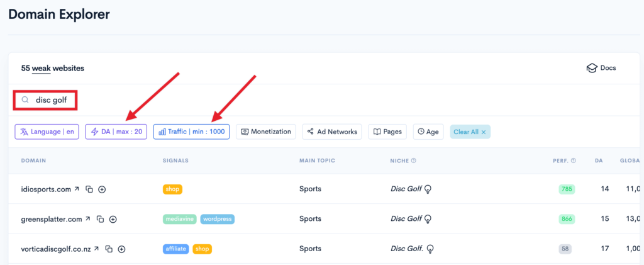
Task: Open the Docs link
Action: (601, 68)
